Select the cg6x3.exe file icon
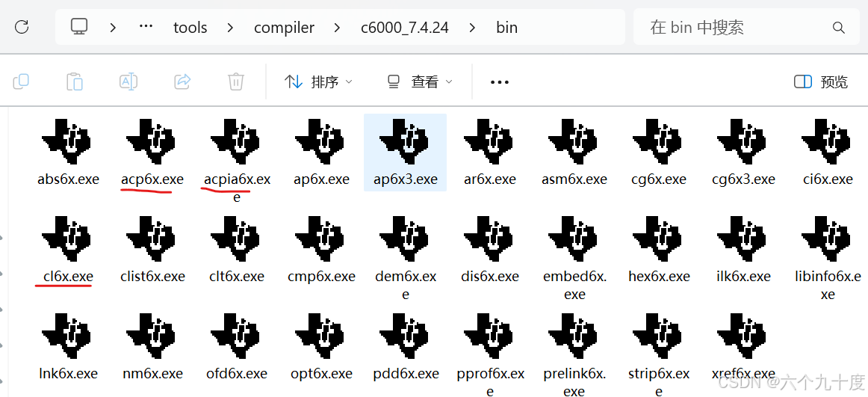The width and height of the screenshot is (868, 397). (742, 142)
